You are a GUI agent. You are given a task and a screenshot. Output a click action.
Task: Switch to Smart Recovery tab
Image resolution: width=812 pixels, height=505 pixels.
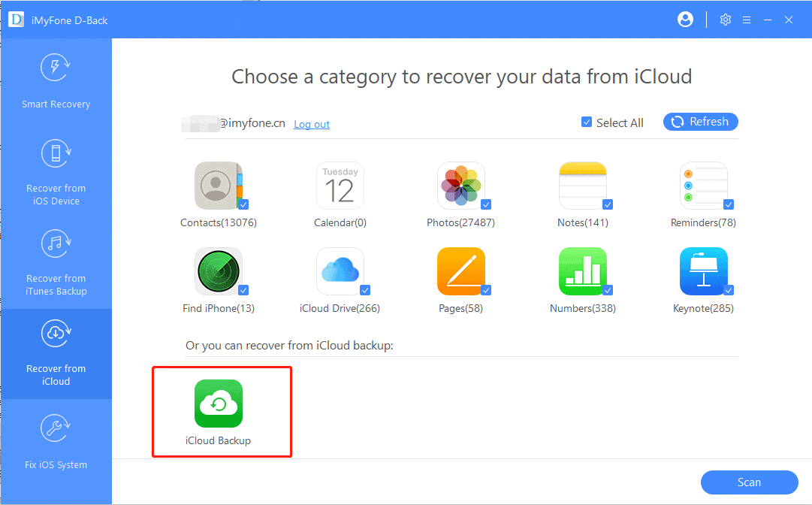56,81
